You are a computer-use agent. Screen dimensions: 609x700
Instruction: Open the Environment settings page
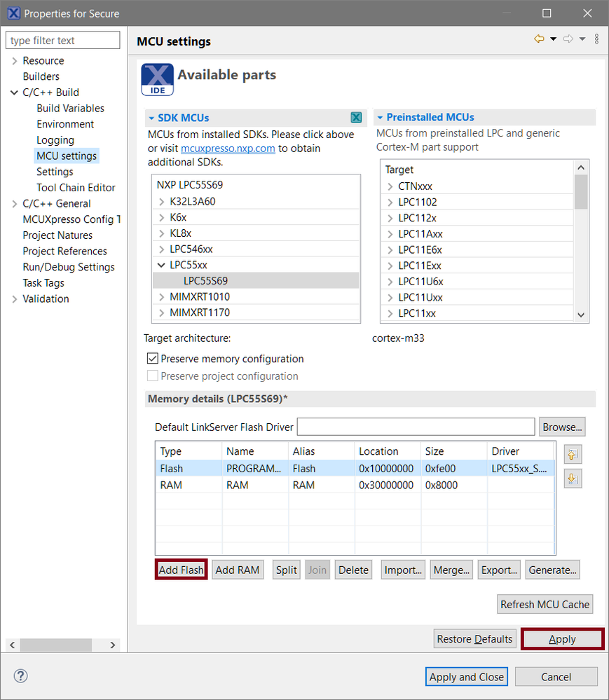(65, 124)
